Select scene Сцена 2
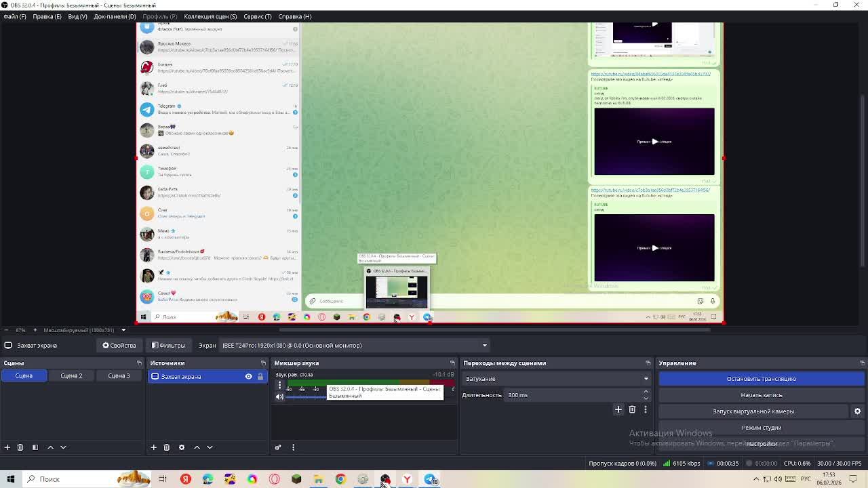The height and width of the screenshot is (488, 868). coord(71,376)
